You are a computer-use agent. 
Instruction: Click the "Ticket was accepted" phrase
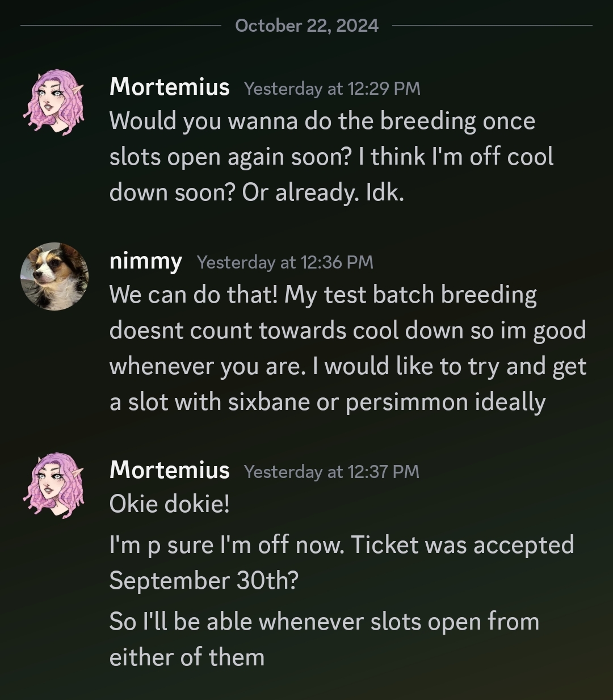click(x=462, y=545)
